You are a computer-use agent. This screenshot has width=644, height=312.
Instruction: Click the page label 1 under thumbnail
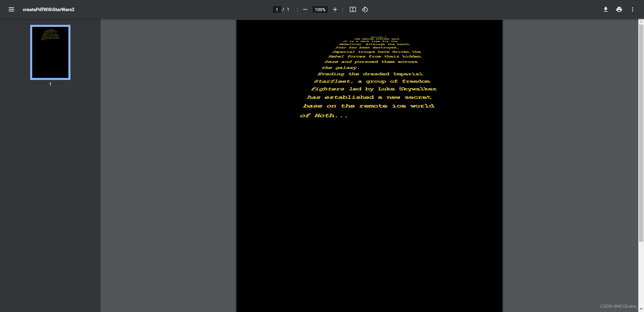50,84
